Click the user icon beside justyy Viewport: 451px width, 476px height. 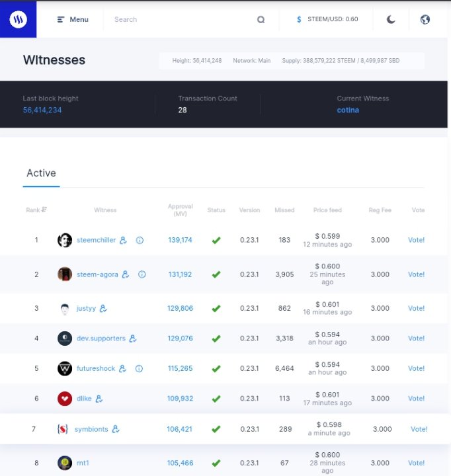coord(103,309)
